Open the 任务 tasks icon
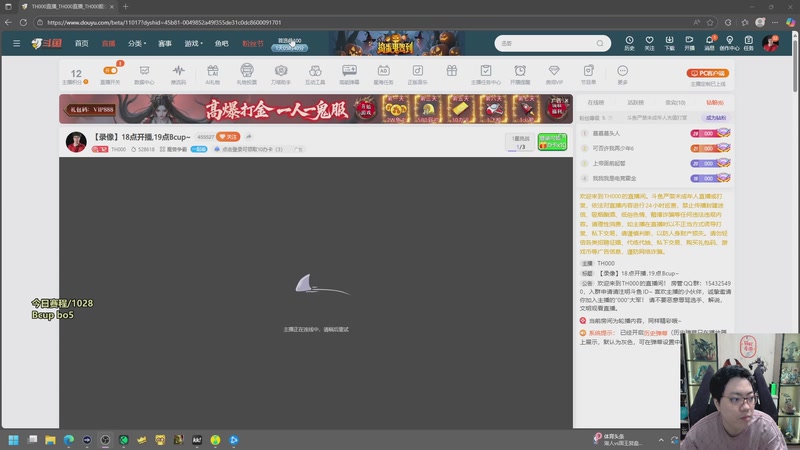Image resolution: width=800 pixels, height=450 pixels. click(x=748, y=43)
